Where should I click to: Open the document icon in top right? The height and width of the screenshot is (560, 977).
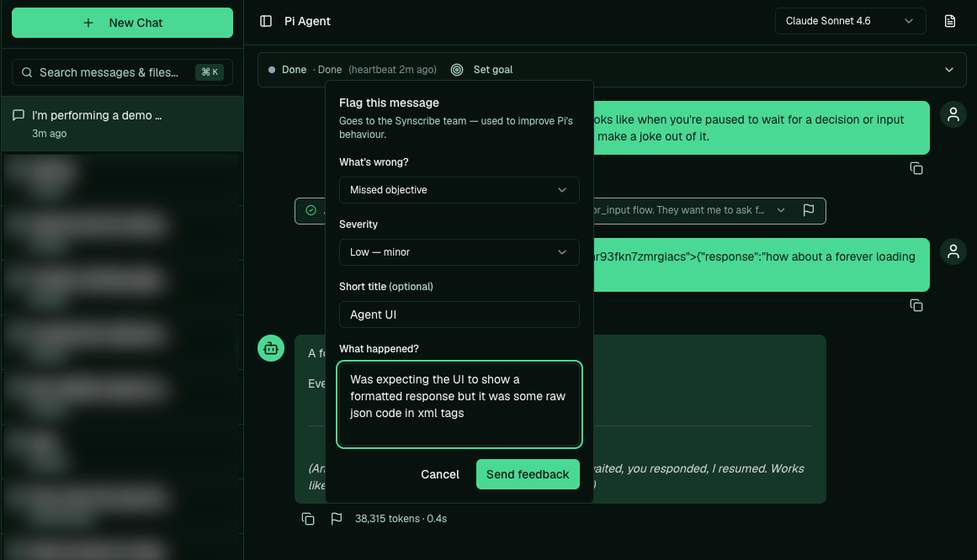(x=949, y=21)
